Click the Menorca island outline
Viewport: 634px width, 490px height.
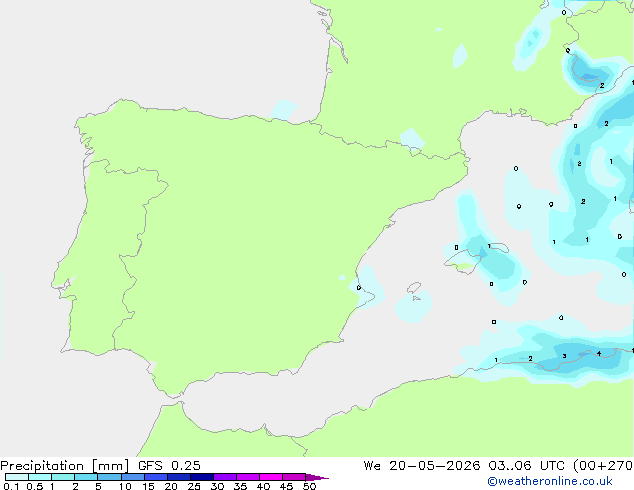499,247
